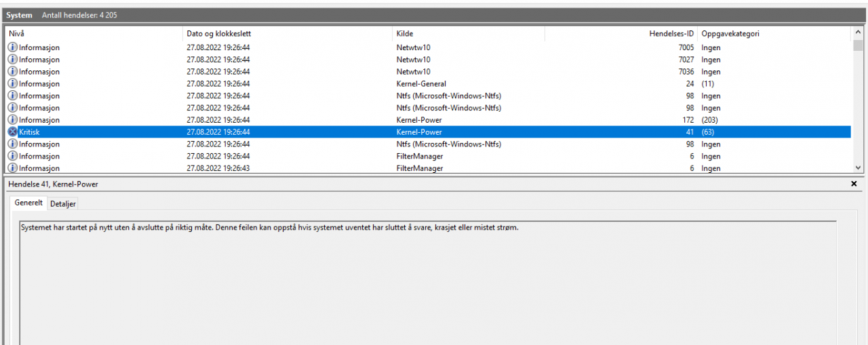Click info icon on Kernel-Power 172 row

[x=12, y=120]
